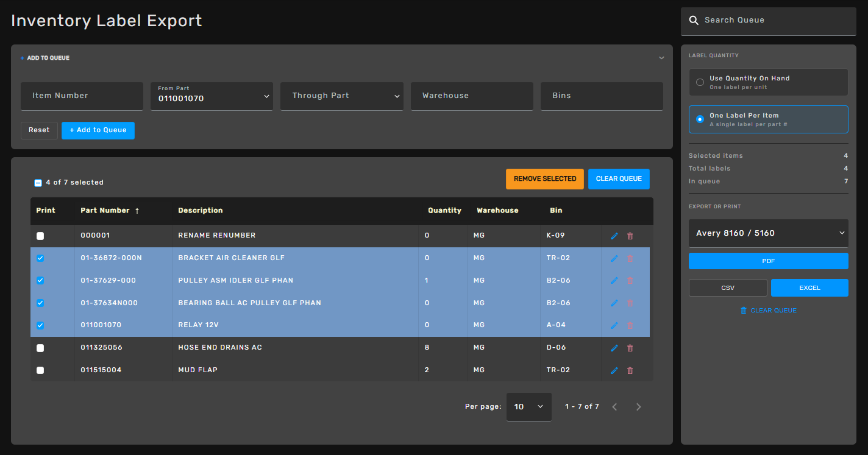
Task: Click the CLEAR QUEUE link with trash icon
Action: pos(768,311)
